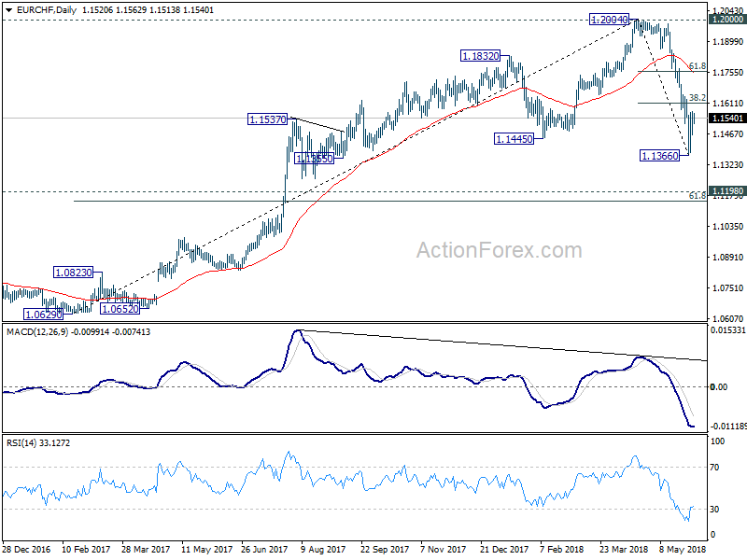Click the RSI 70 level label

point(714,468)
